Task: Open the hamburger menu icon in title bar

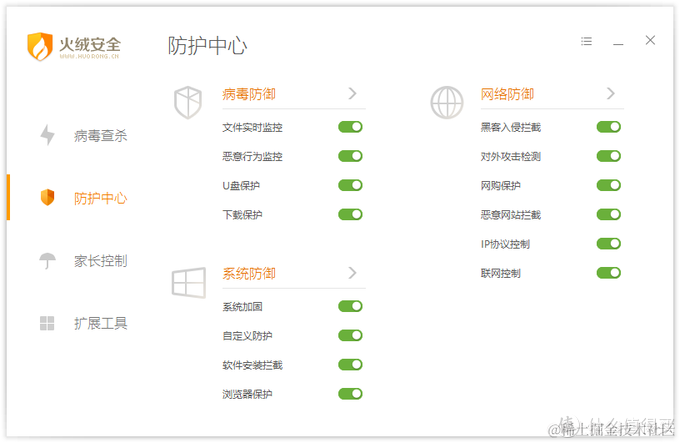Action: [586, 41]
